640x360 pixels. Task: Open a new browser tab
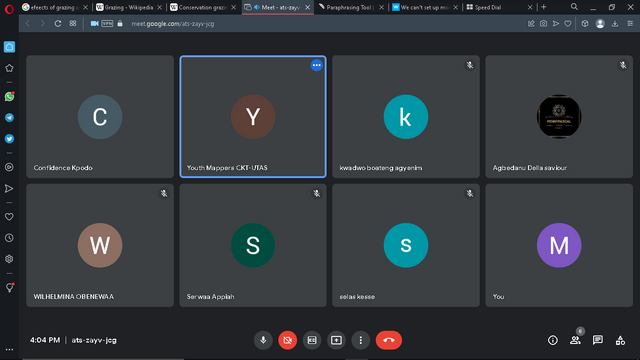[x=544, y=7]
